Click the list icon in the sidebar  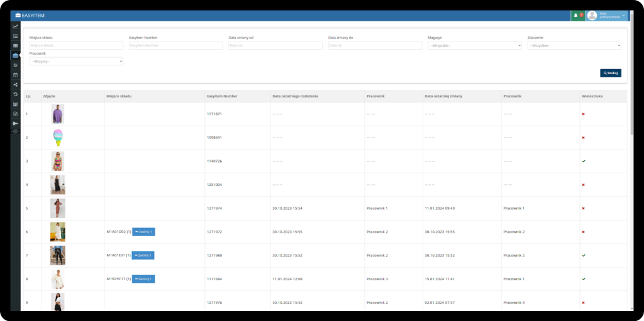pos(15,36)
